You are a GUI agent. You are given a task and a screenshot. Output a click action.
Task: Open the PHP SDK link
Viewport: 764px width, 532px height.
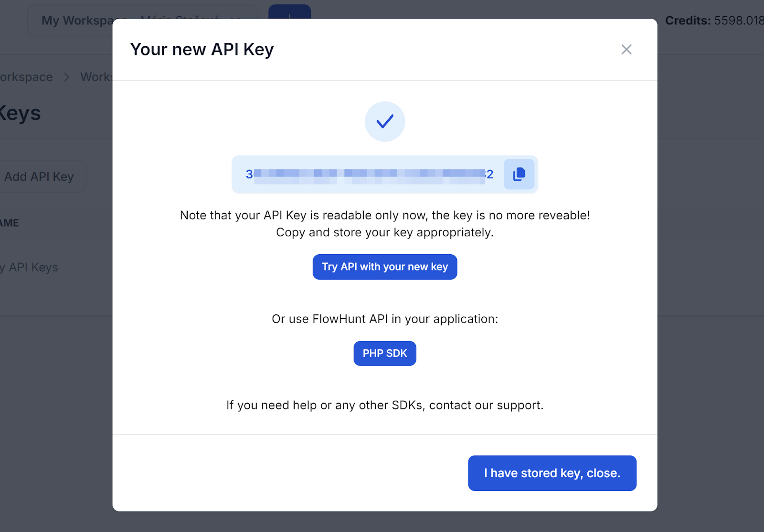384,353
